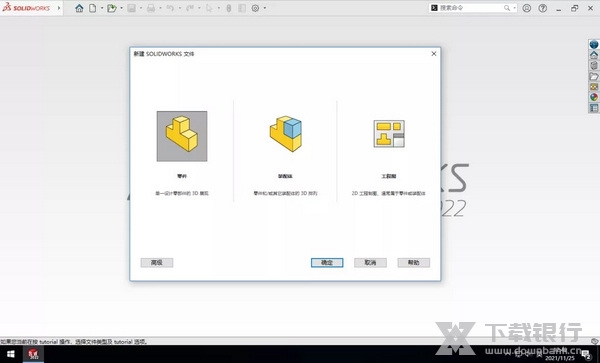Select the Drawing (工程图) template thumbnail
The width and height of the screenshot is (600, 363).
tap(389, 134)
